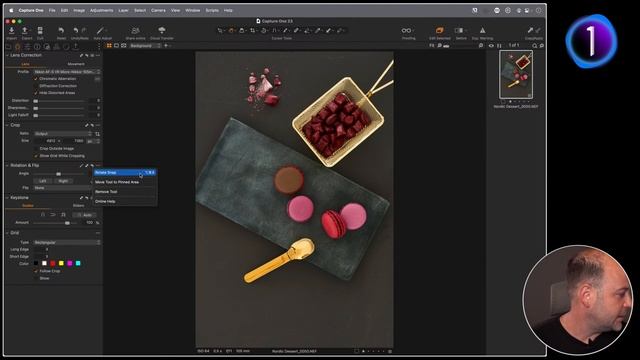Click Rotation & Flip reset arrow icon

(92, 165)
